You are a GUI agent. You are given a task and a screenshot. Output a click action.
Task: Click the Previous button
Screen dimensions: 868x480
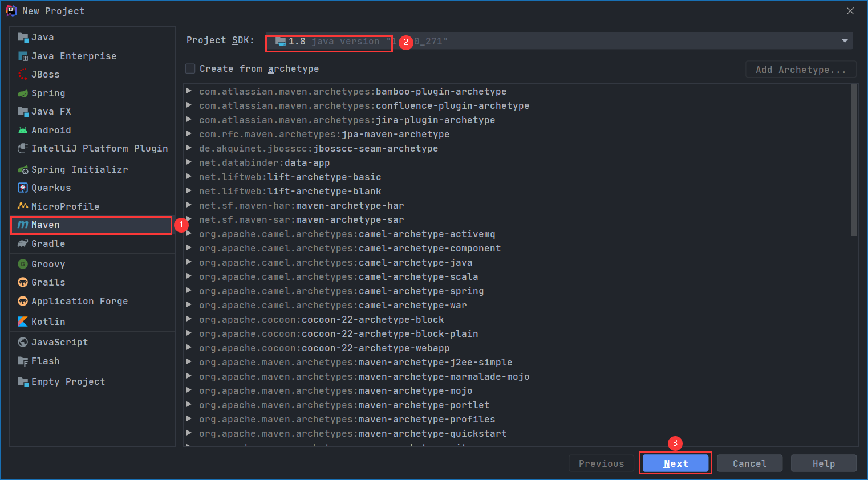pos(602,463)
